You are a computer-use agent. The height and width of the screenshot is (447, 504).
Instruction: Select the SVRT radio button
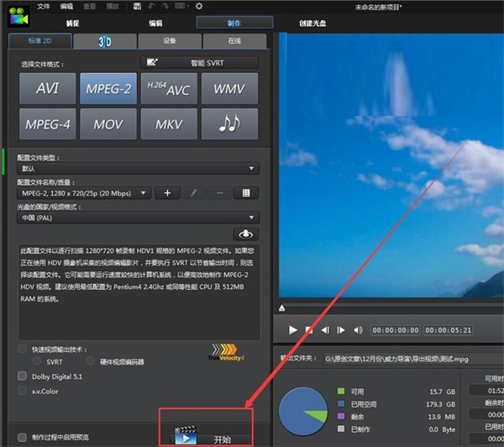[36, 361]
